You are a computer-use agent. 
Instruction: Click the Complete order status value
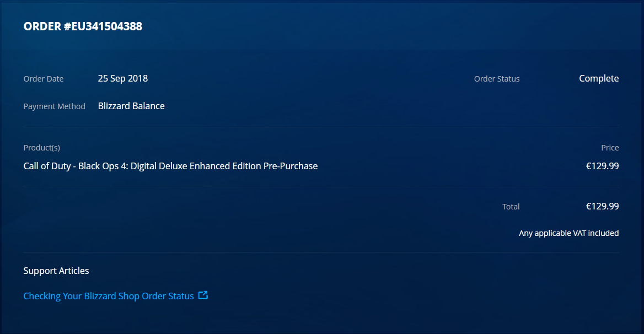(599, 78)
